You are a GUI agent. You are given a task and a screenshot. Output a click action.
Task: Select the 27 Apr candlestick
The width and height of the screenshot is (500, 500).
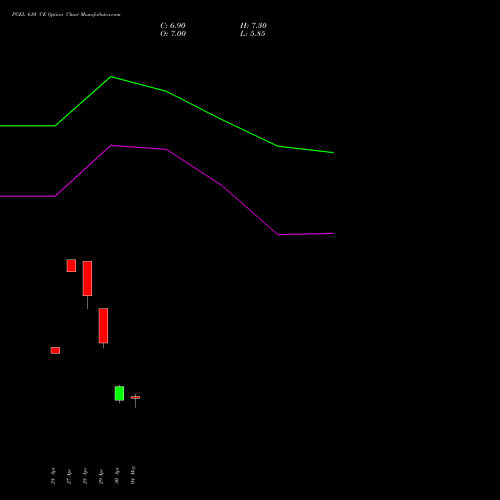pyautogui.click(x=71, y=265)
